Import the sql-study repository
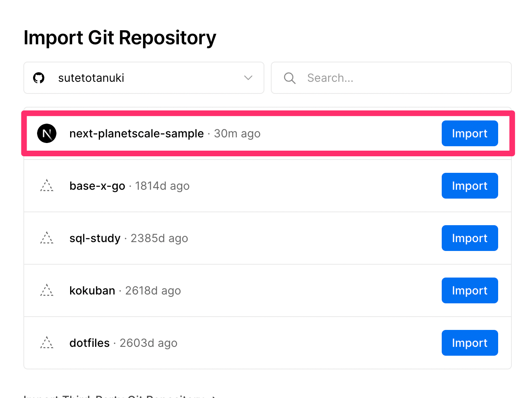Viewport: 532px width, 398px height. coord(470,238)
